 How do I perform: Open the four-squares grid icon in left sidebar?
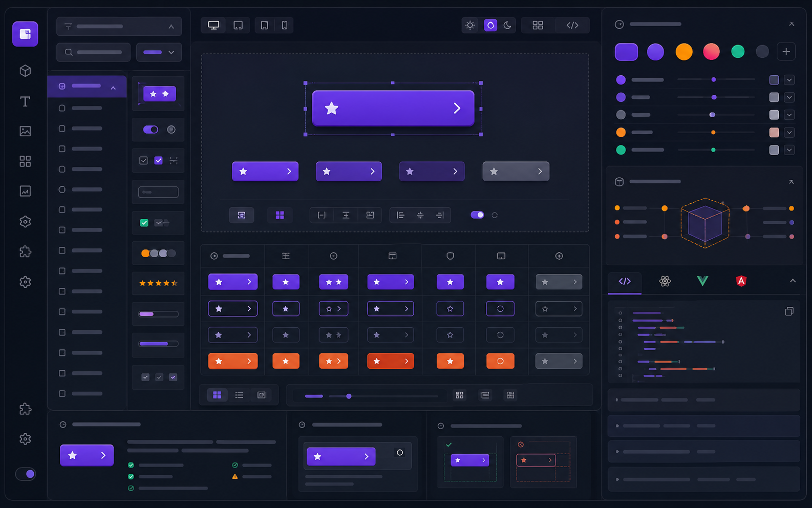tap(25, 161)
